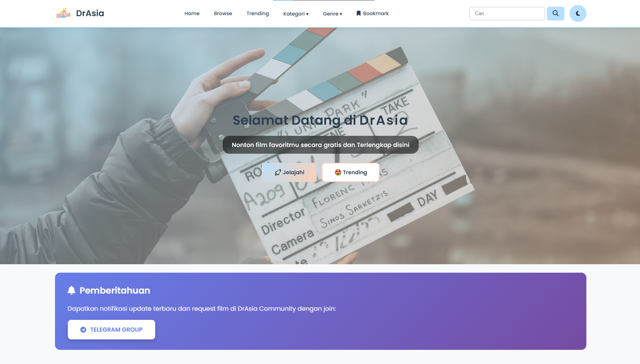
Task: Open the Bookmark page
Action: coord(372,13)
